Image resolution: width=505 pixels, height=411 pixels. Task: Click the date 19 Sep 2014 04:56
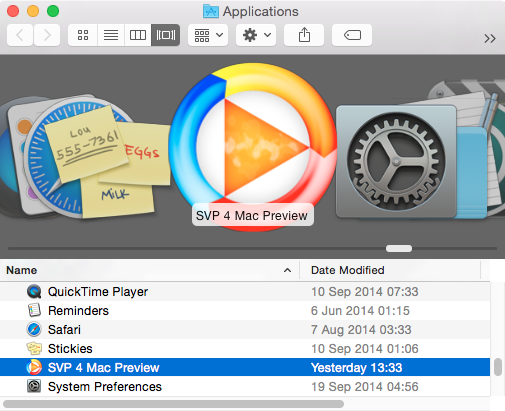(364, 387)
